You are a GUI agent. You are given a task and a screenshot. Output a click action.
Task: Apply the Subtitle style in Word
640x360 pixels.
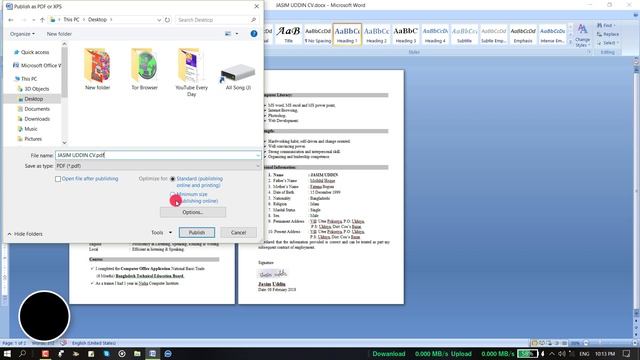[464, 34]
